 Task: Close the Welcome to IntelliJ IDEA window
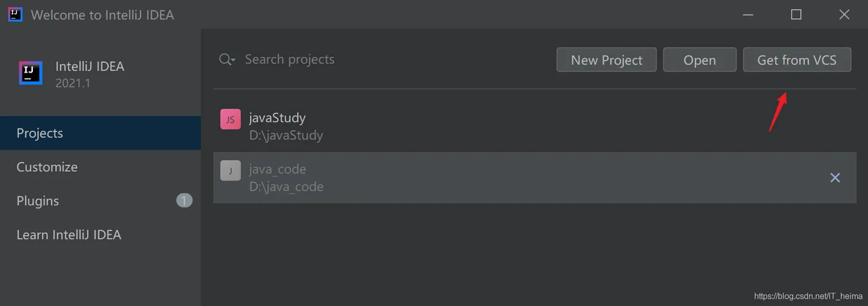pos(844,14)
